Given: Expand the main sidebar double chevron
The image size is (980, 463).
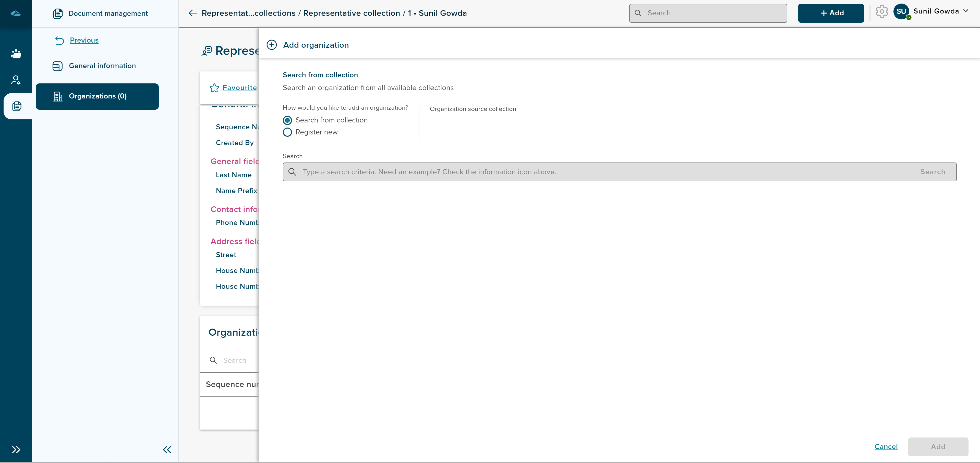Looking at the screenshot, I should 16,450.
